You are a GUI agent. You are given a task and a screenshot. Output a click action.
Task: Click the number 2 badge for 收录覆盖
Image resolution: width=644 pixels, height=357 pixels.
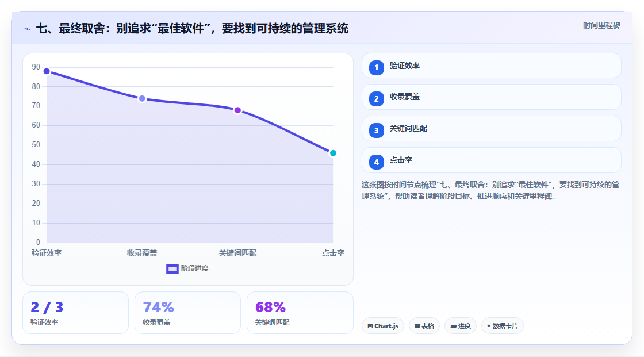tap(376, 99)
